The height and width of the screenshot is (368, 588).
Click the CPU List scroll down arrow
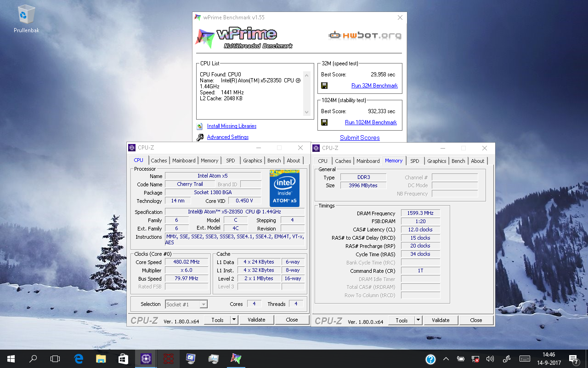[307, 113]
